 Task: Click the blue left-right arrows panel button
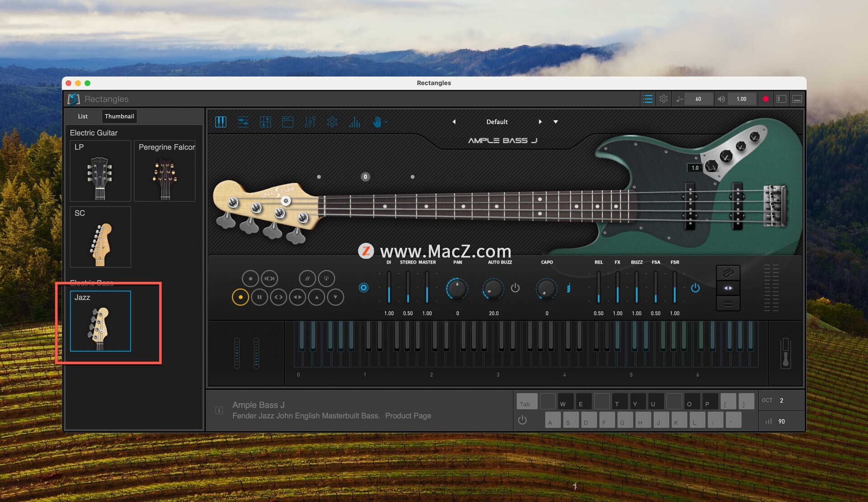click(x=728, y=288)
